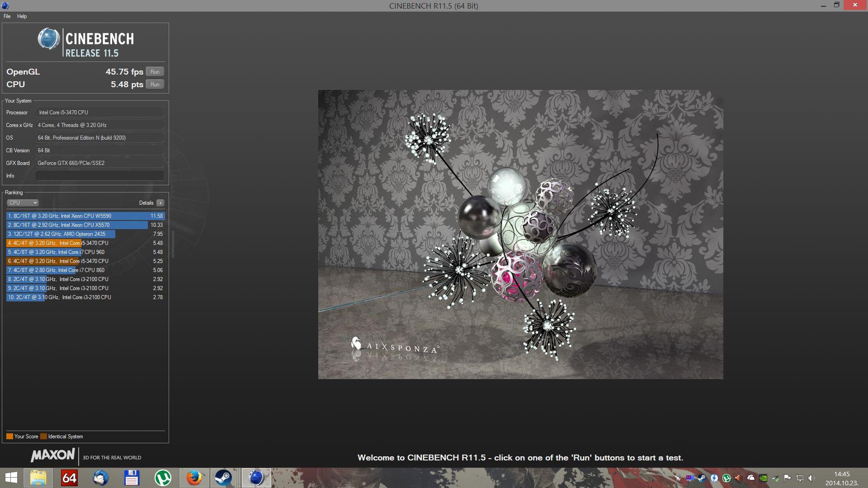Image resolution: width=868 pixels, height=488 pixels.
Task: Switch to Firefox on the taskbar
Action: tap(194, 478)
